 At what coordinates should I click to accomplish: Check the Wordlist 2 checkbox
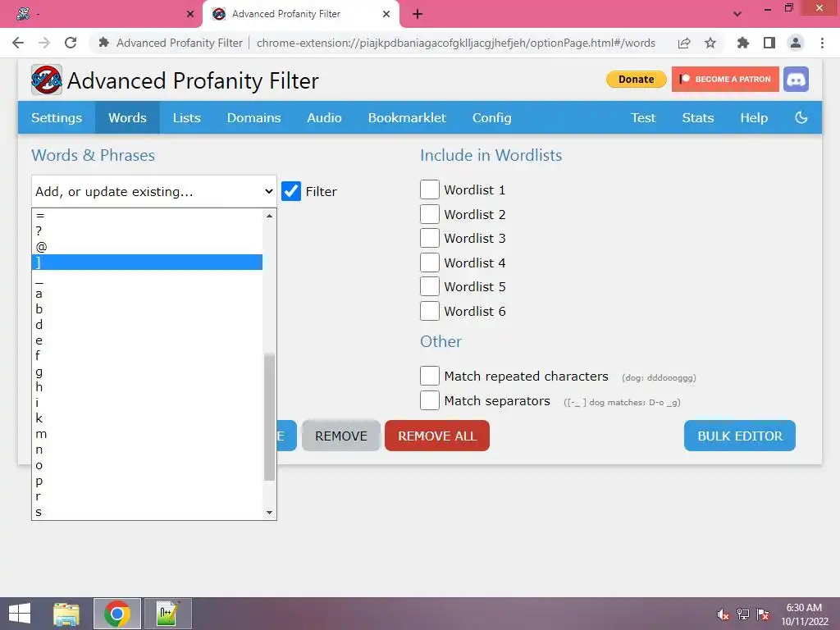click(430, 214)
